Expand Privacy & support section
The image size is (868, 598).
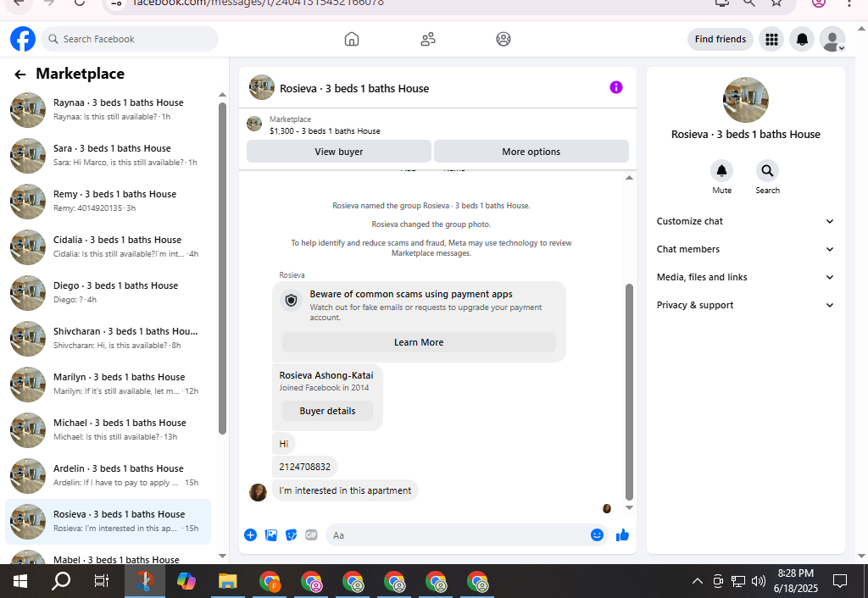[745, 306]
